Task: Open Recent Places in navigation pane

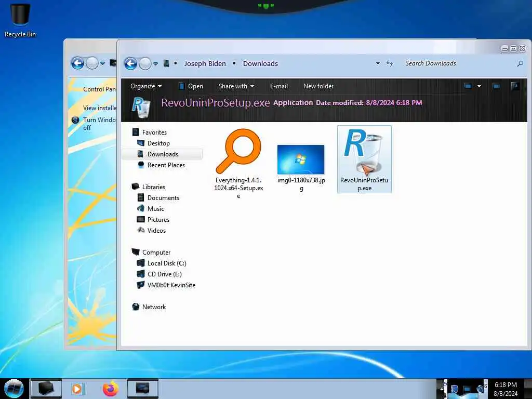Action: point(166,165)
